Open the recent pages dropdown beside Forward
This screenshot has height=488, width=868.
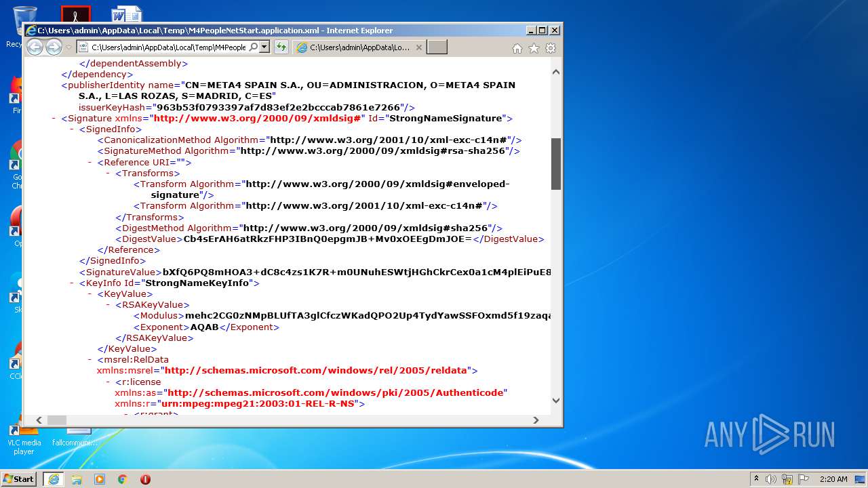[68, 47]
